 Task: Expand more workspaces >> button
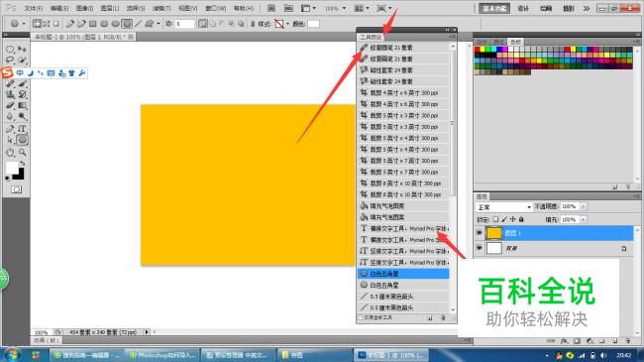(587, 8)
